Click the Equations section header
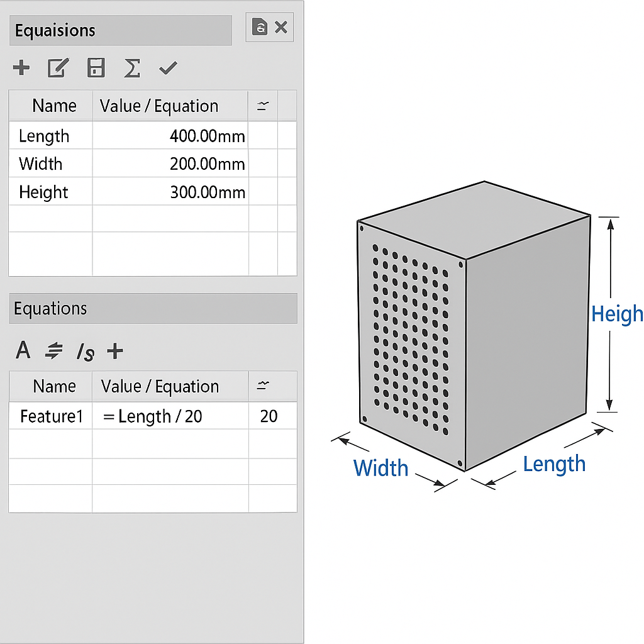The width and height of the screenshot is (644, 644). [151, 308]
